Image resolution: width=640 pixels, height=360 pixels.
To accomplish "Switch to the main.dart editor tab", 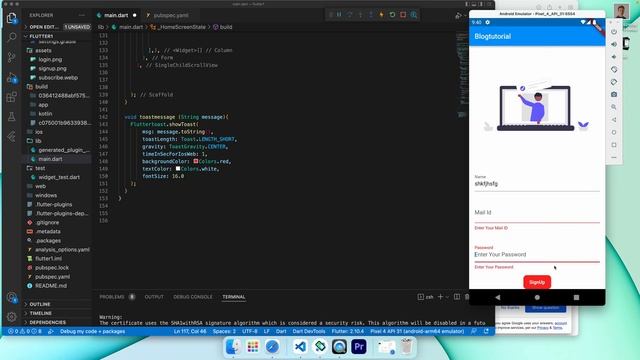I will (x=116, y=15).
